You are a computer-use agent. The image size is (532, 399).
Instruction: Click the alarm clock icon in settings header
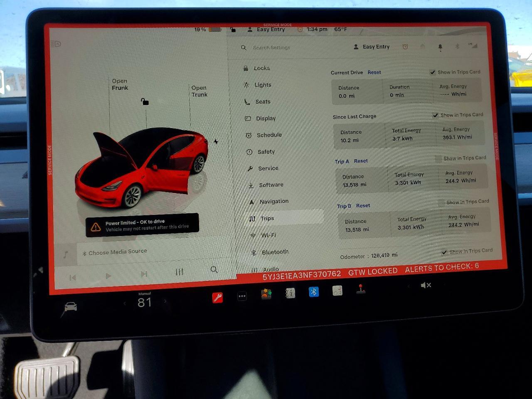tap(405, 47)
